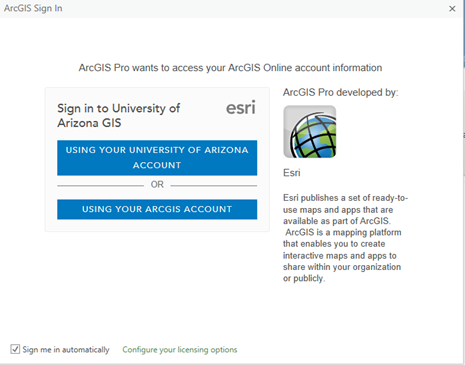Click the horizontal line right of OR

[x=214, y=185]
